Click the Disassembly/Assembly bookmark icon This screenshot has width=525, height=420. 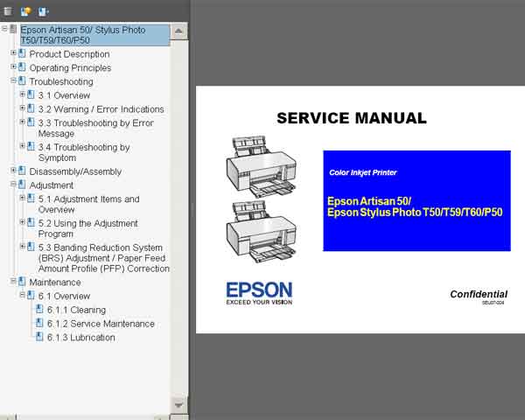[x=22, y=171]
